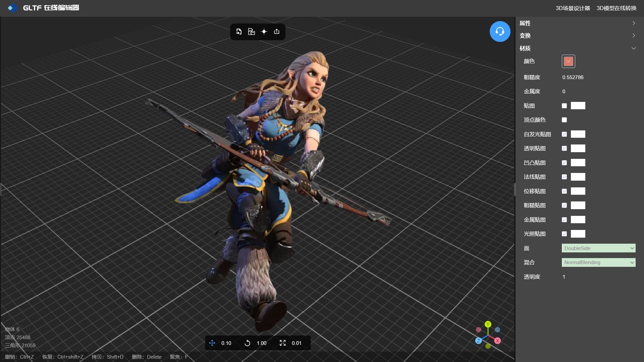Click the green Y axis gizmo
644x362 pixels.
coord(488,324)
